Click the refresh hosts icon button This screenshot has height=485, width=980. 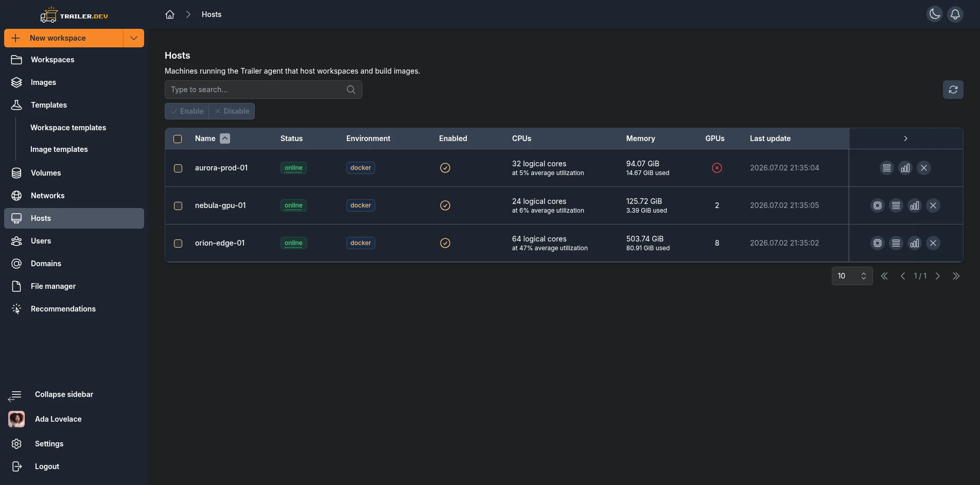953,90
